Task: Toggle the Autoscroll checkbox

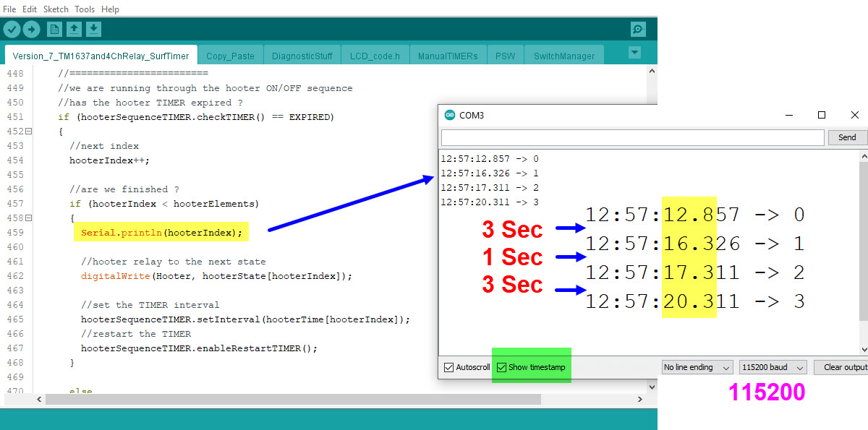Action: click(x=450, y=367)
